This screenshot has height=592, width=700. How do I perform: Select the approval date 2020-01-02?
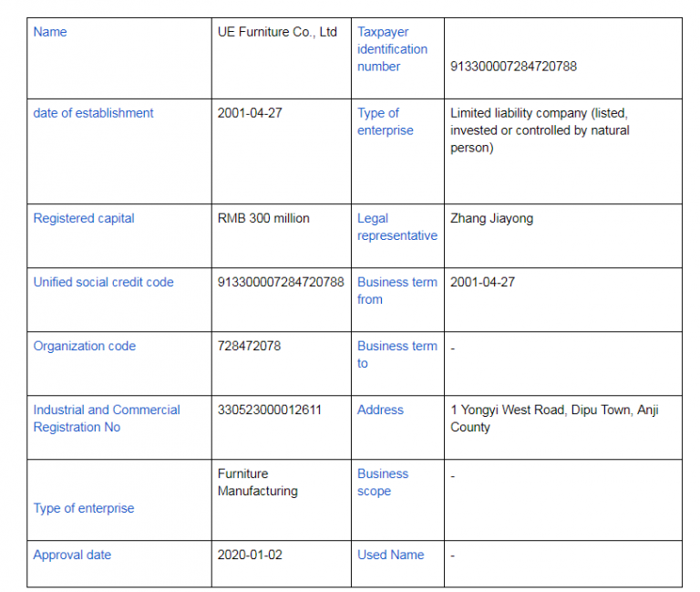250,555
